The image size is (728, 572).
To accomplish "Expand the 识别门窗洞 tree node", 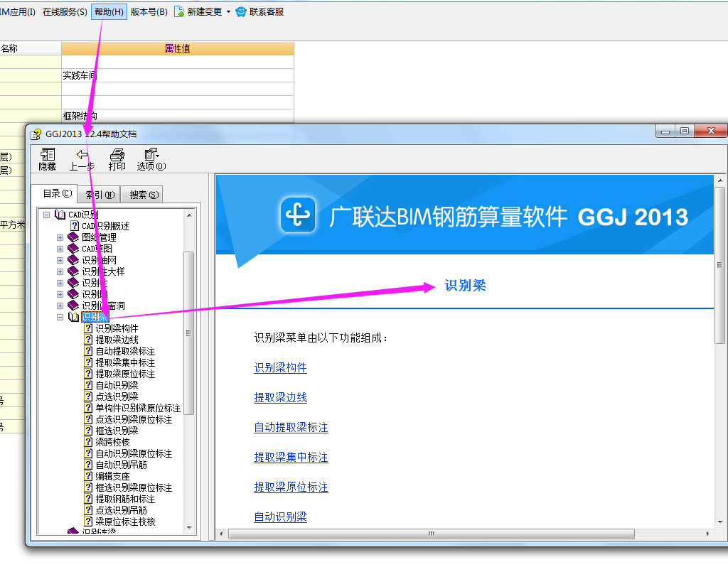I will point(60,306).
